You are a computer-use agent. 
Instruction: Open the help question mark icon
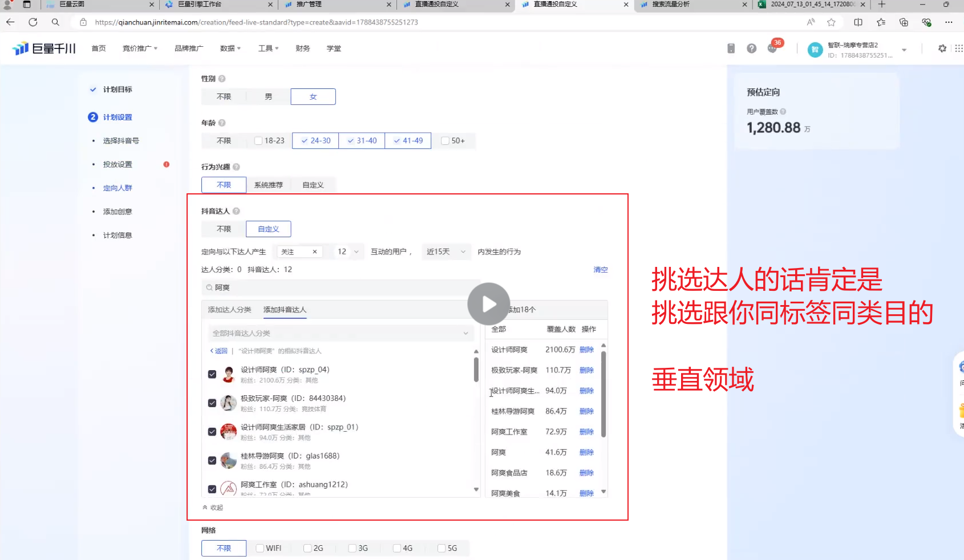click(751, 48)
